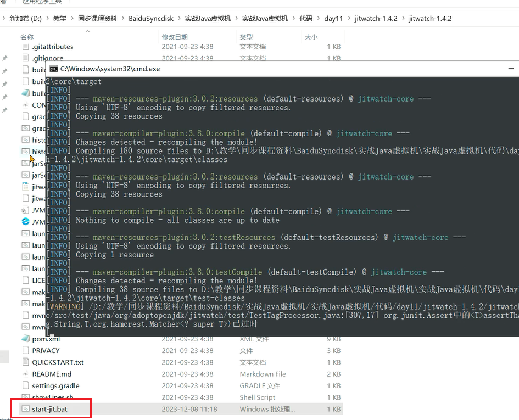Select the .gitattributes file icon
Image resolution: width=519 pixels, height=420 pixels.
tap(25, 47)
